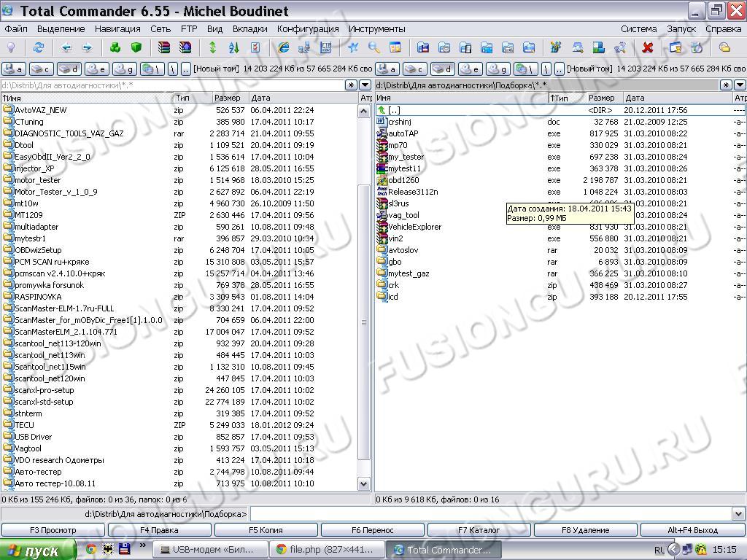Open the Internet Explorer toolbar icon
The image size is (747, 560).
[283, 47]
